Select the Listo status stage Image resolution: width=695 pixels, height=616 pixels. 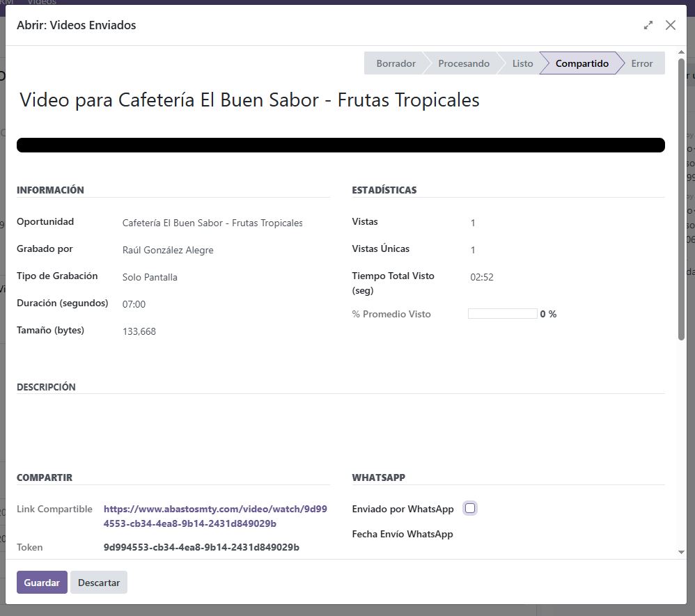pyautogui.click(x=522, y=63)
